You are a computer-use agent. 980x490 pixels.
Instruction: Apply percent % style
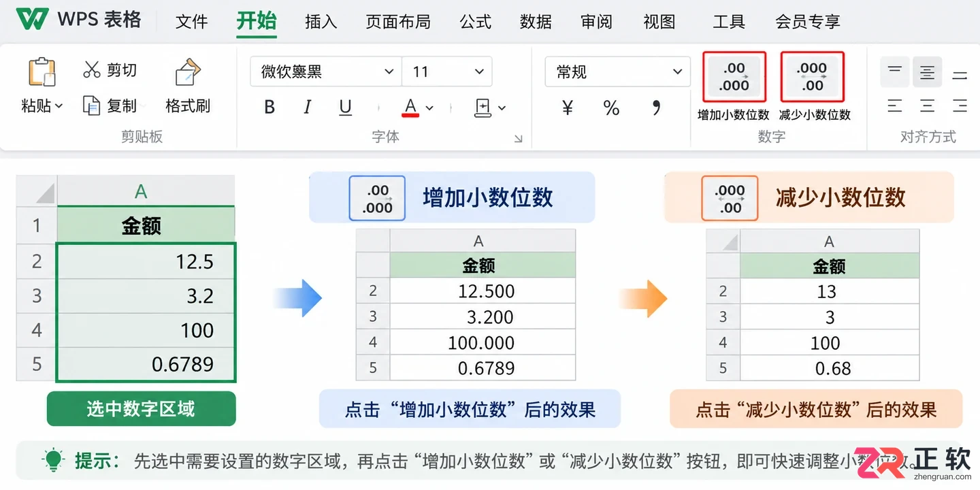(611, 108)
